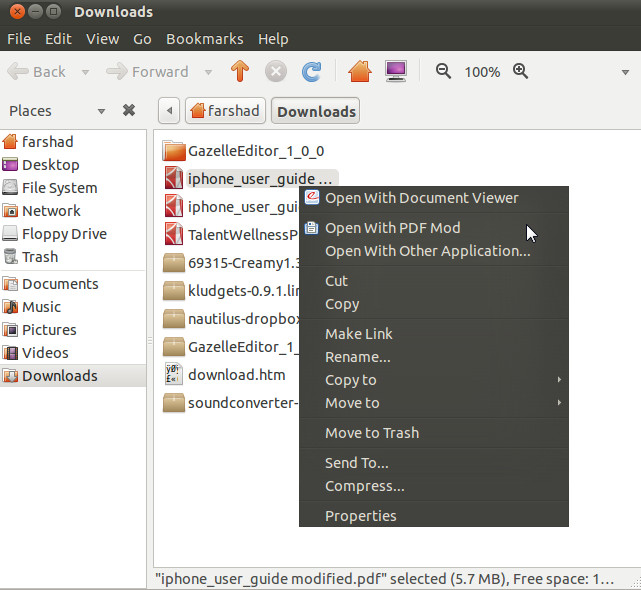Viewport: 641px width, 590px height.
Task: Choose Copy in the context menu
Action: 434,304
